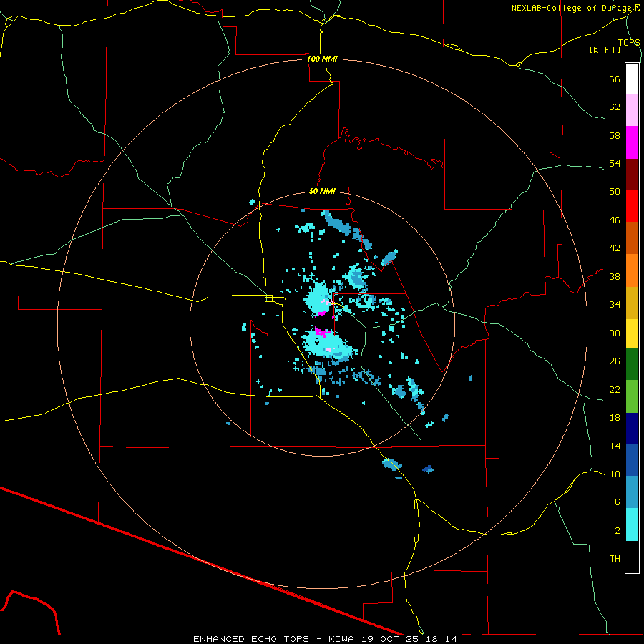This screenshot has height=644, width=644.
Task: Click the legend value 46
Action: tap(615, 220)
